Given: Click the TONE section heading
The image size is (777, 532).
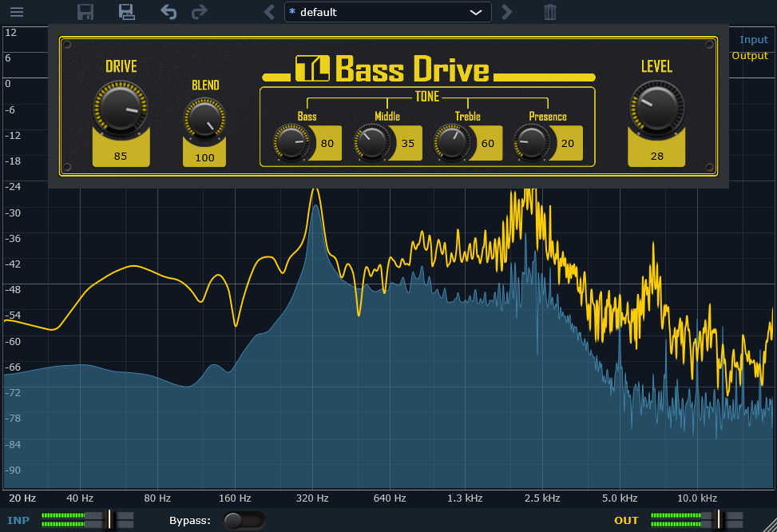Looking at the screenshot, I should click(427, 96).
